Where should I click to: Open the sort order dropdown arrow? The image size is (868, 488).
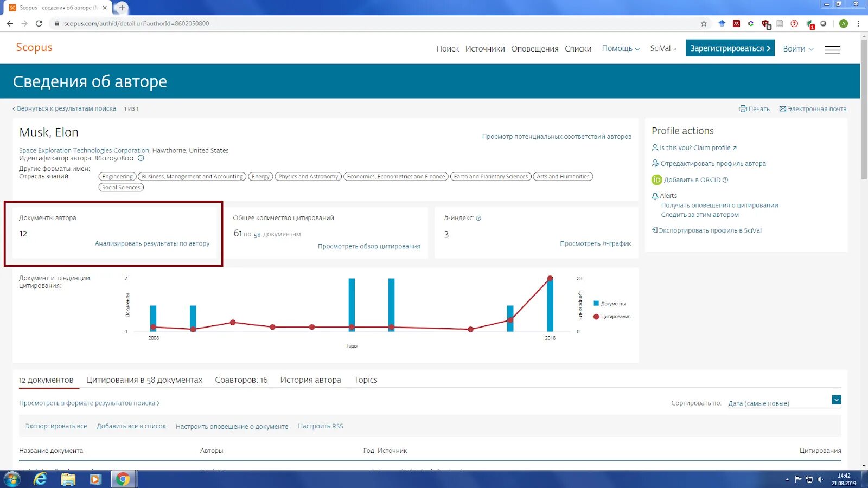[837, 400]
